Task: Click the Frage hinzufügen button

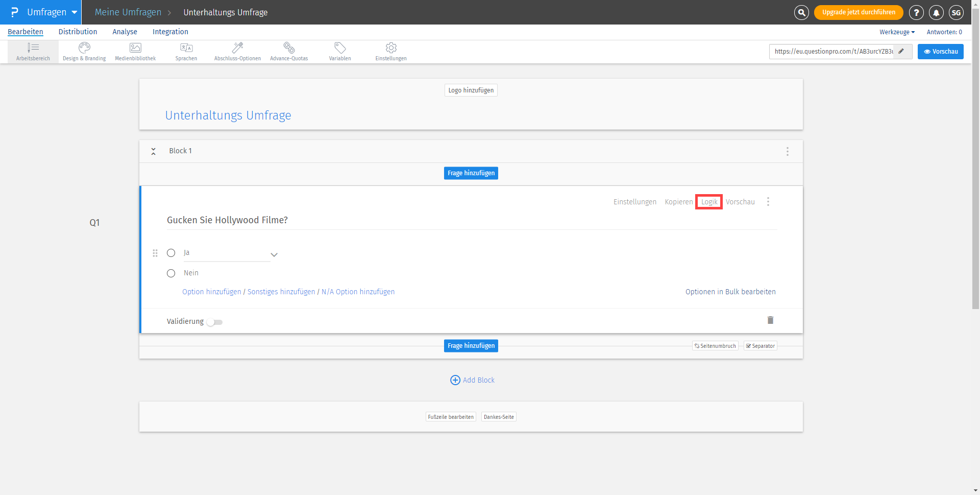Action: click(x=471, y=173)
